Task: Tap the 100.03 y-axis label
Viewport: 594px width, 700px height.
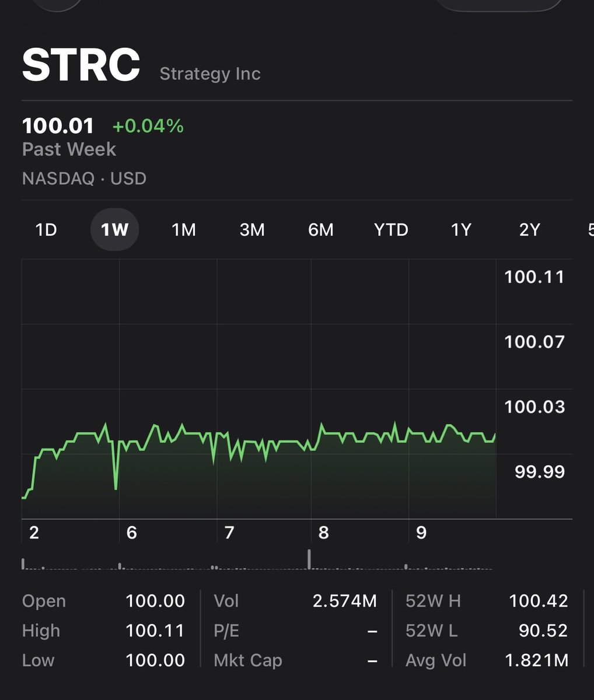Action: pos(534,407)
